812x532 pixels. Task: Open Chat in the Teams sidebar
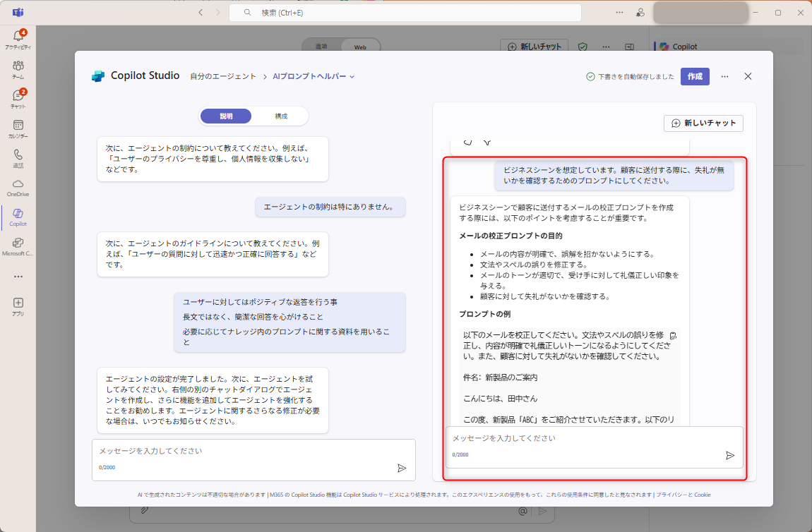(18, 99)
